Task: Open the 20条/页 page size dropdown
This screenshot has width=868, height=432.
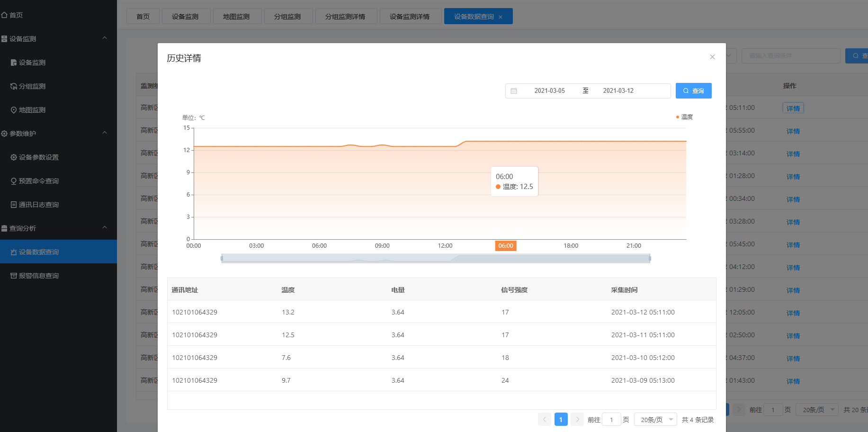Action: click(x=655, y=420)
